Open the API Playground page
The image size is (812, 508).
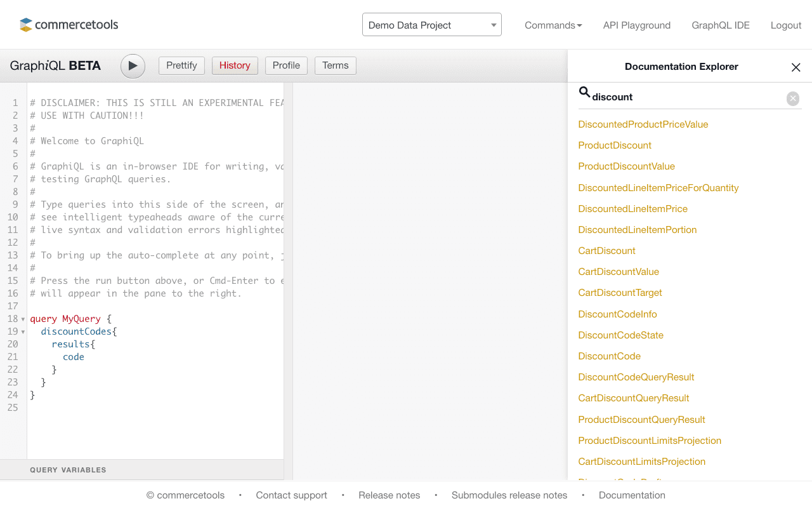click(x=636, y=25)
